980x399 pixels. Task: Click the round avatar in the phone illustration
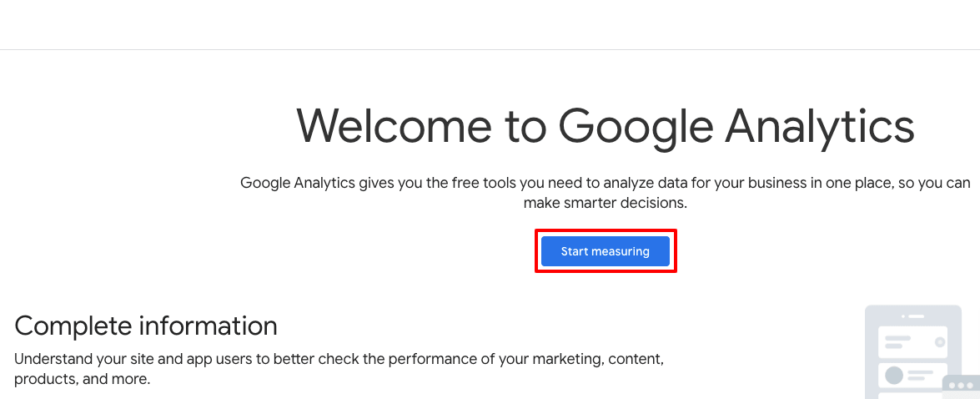click(x=893, y=376)
